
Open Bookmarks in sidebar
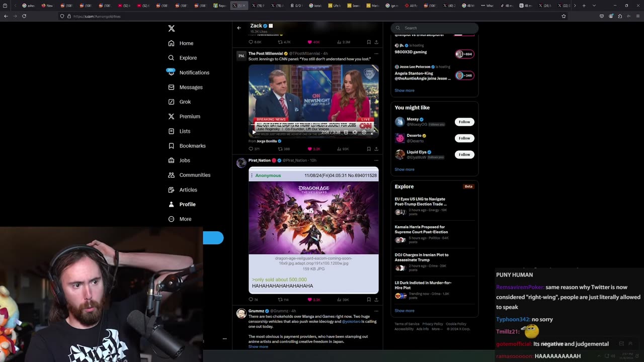[x=187, y=146]
